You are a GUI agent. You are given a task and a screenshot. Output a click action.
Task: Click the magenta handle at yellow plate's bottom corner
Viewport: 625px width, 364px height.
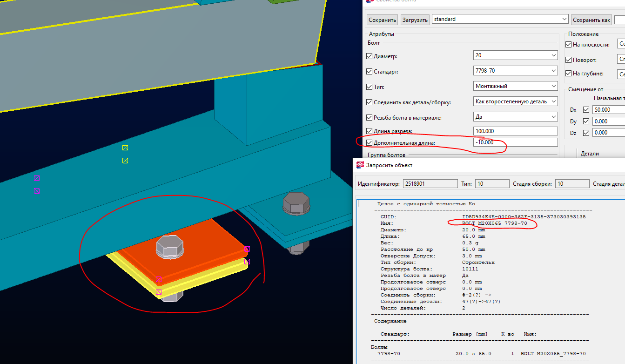[159, 292]
